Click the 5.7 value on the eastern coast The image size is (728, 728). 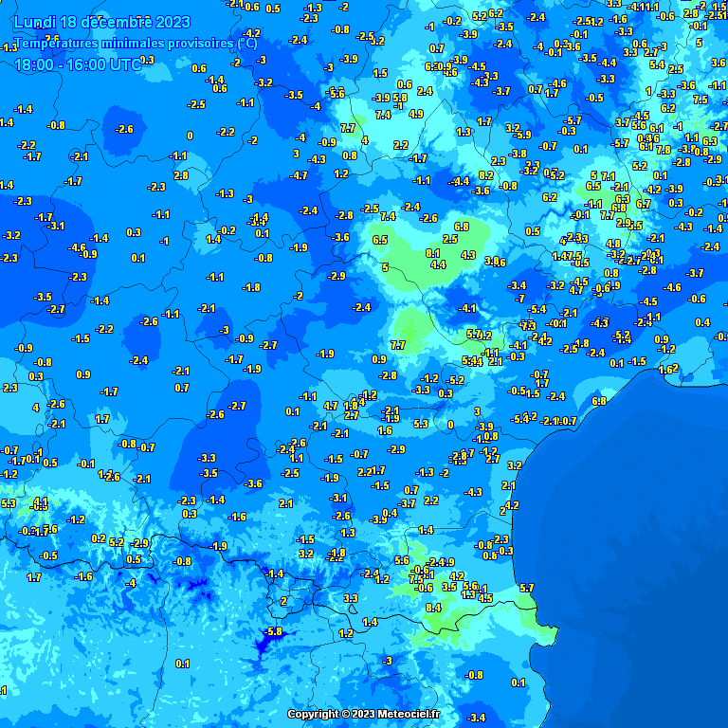pos(527,588)
